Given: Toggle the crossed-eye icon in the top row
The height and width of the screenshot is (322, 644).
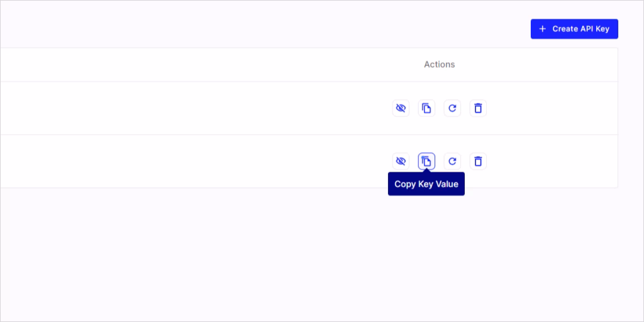Looking at the screenshot, I should tap(401, 108).
